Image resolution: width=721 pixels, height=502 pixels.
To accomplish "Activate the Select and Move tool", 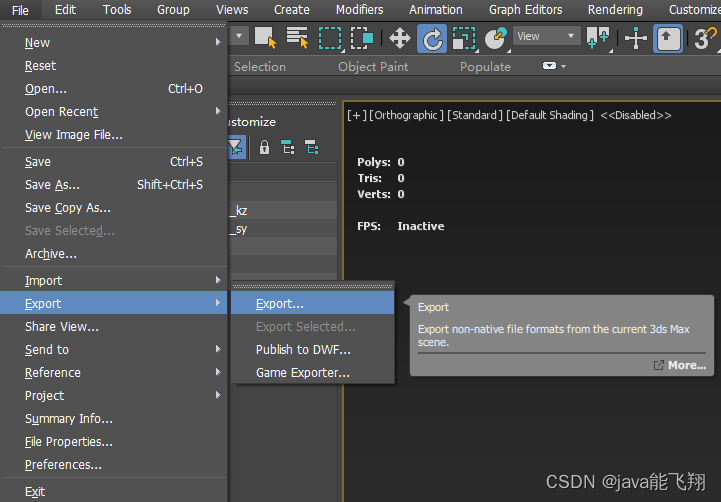I will tap(400, 38).
